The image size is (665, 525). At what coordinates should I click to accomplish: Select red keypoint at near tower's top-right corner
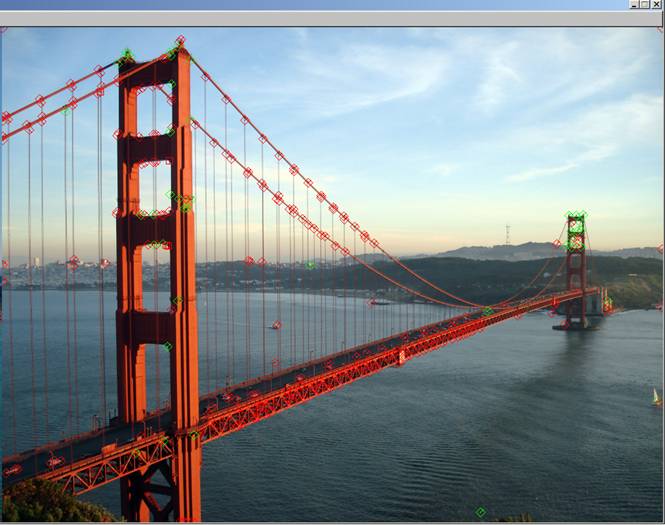click(180, 40)
